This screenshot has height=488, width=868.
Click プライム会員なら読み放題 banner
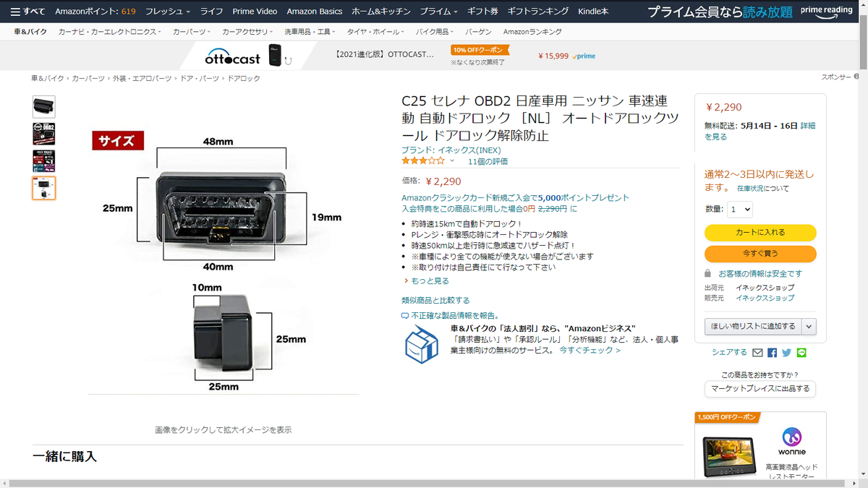click(x=720, y=12)
